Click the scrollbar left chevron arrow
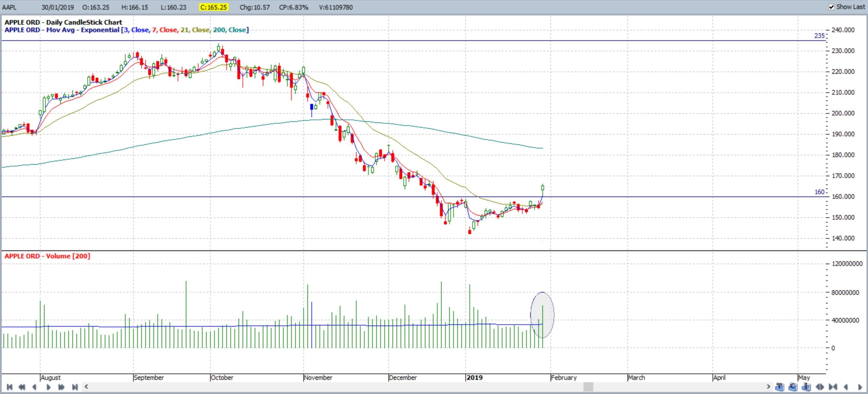This screenshot has width=868, height=394. (86, 386)
